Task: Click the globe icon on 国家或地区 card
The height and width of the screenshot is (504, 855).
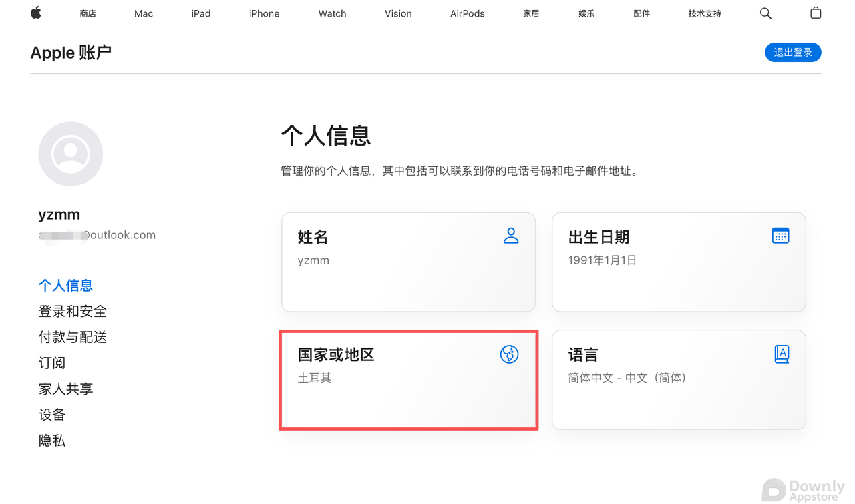Action: [510, 354]
